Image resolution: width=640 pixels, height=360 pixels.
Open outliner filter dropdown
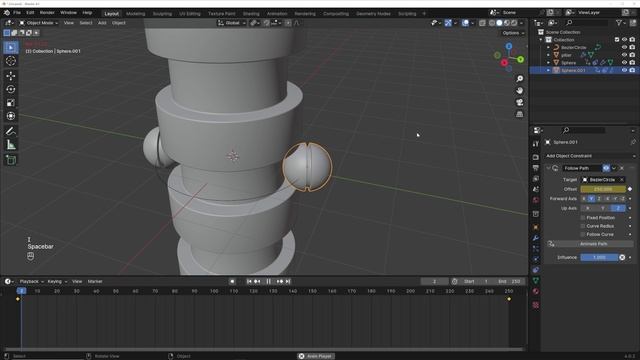coord(621,23)
